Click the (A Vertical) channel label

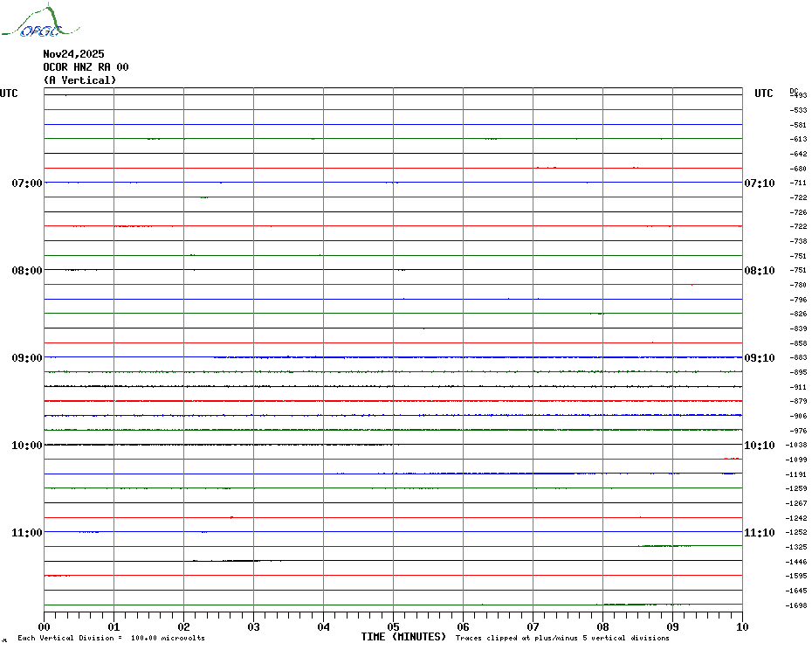(79, 80)
